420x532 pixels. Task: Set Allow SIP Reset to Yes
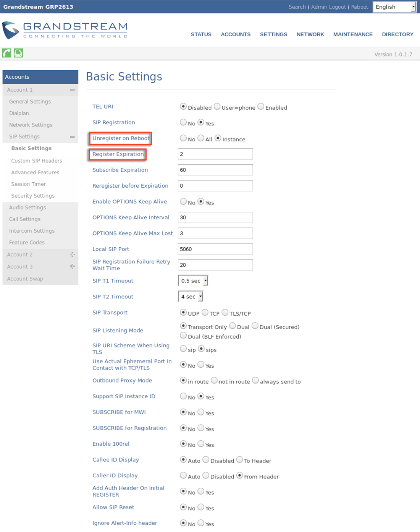coord(201,508)
